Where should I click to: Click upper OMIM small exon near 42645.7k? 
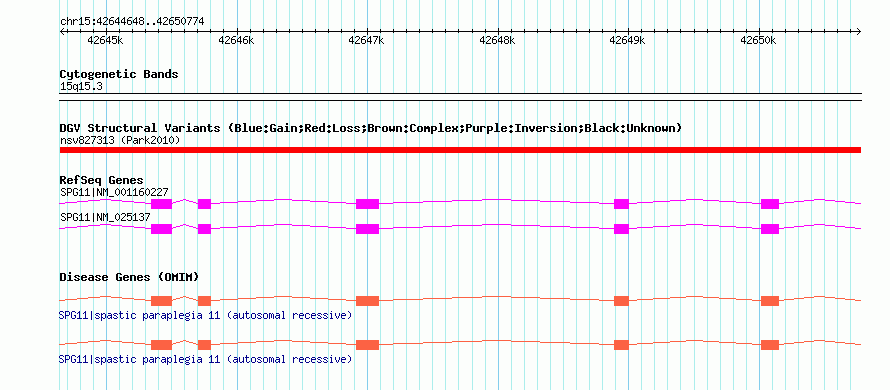(x=204, y=301)
